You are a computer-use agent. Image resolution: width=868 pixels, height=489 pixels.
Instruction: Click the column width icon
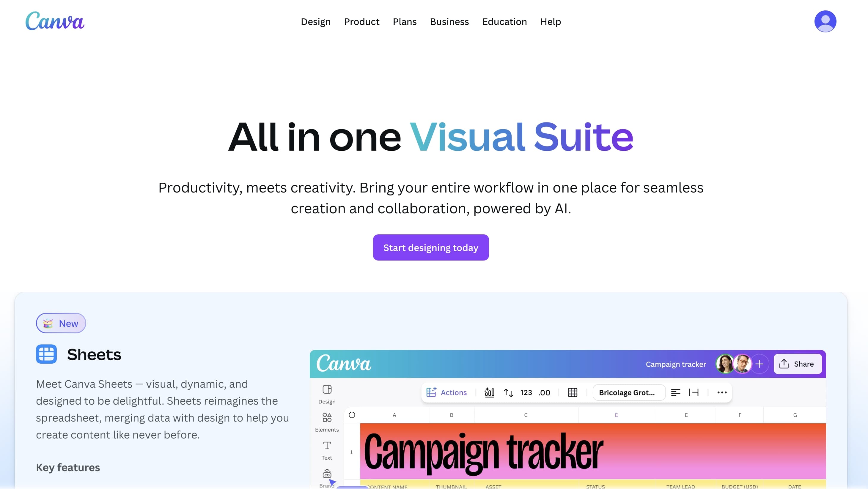pyautogui.click(x=694, y=392)
